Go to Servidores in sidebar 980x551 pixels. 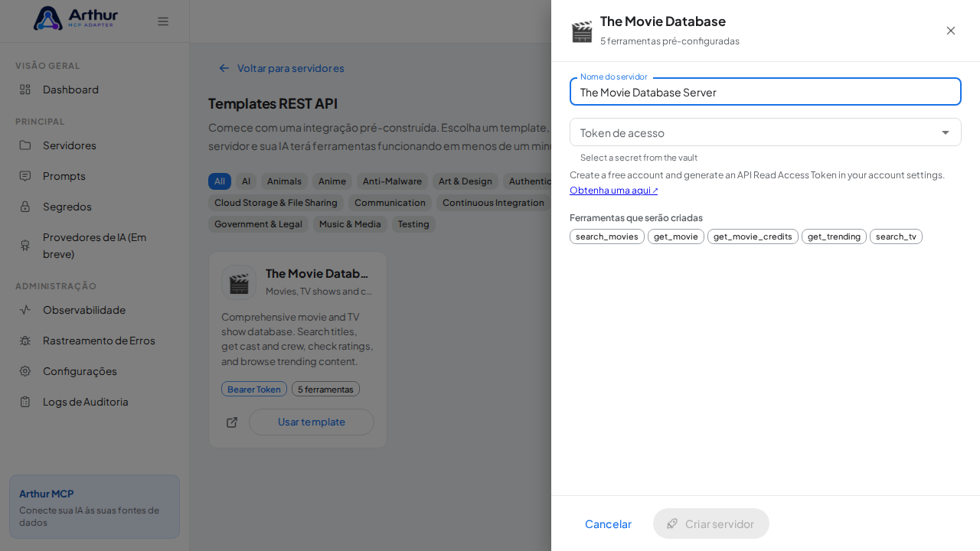tap(95, 145)
